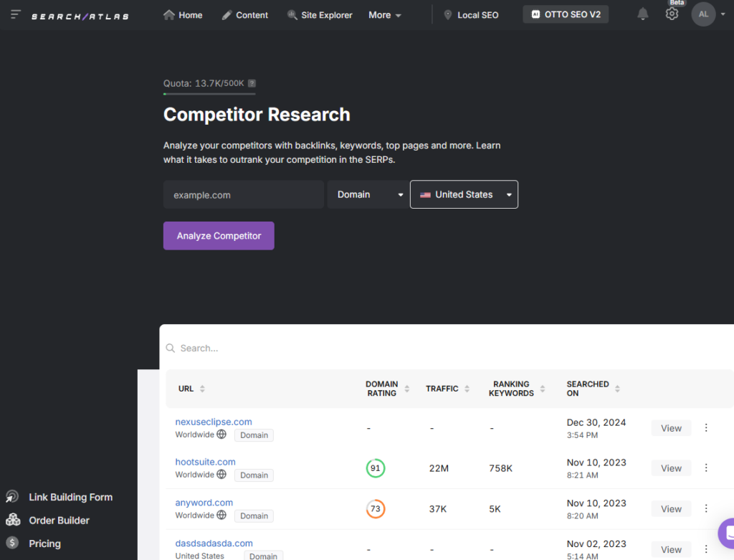Open the settings gear icon

[672, 14]
